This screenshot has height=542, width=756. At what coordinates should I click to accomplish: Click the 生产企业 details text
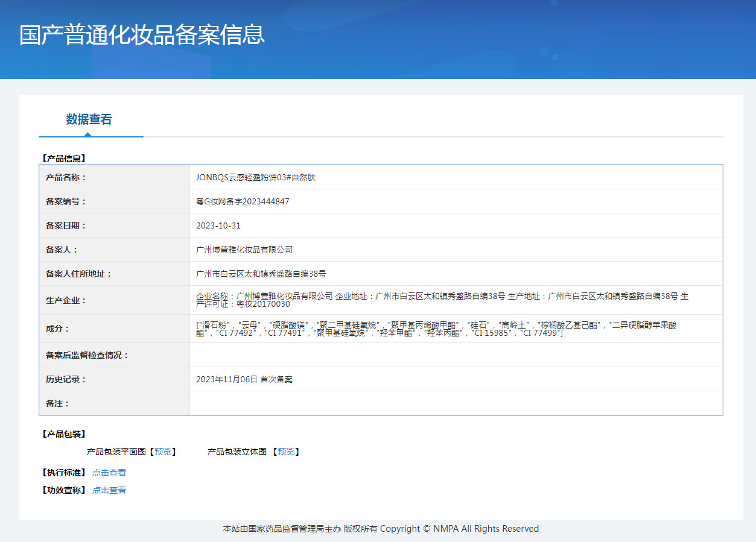(442, 300)
